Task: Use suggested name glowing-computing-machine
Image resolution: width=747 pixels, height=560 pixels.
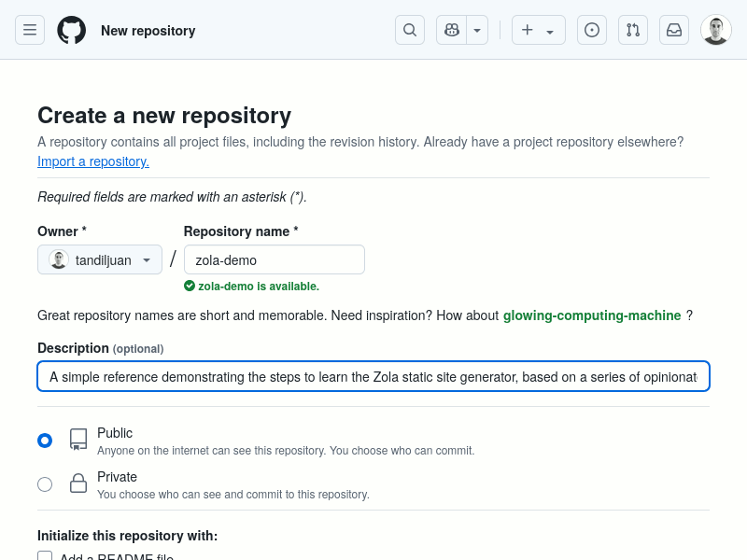Action: pos(592,315)
